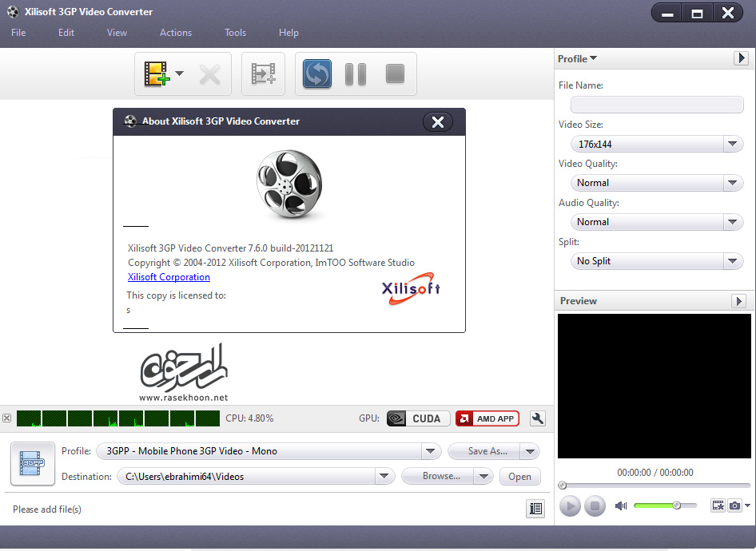Click the Add File filmstrip icon
The width and height of the screenshot is (756, 551).
click(157, 73)
